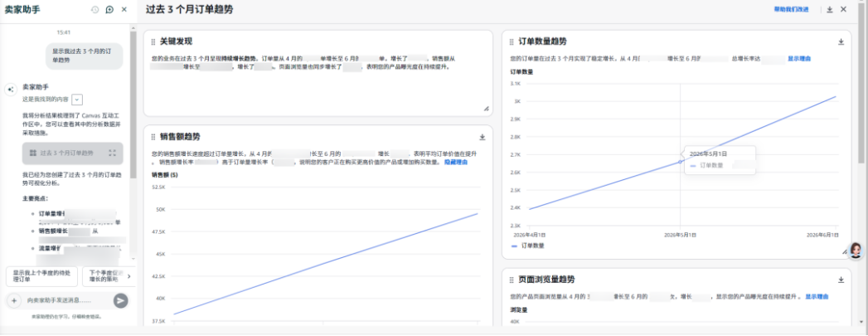Grab the 销售额趋势 card drag handle

pyautogui.click(x=153, y=137)
